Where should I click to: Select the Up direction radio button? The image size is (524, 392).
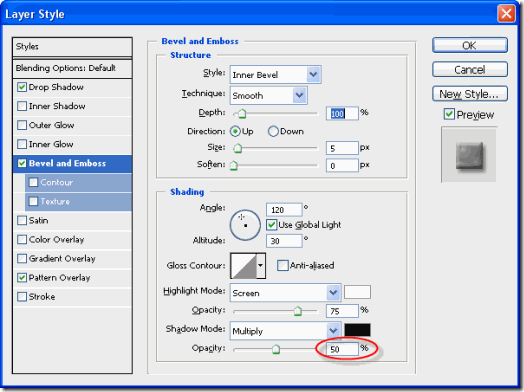(x=235, y=131)
